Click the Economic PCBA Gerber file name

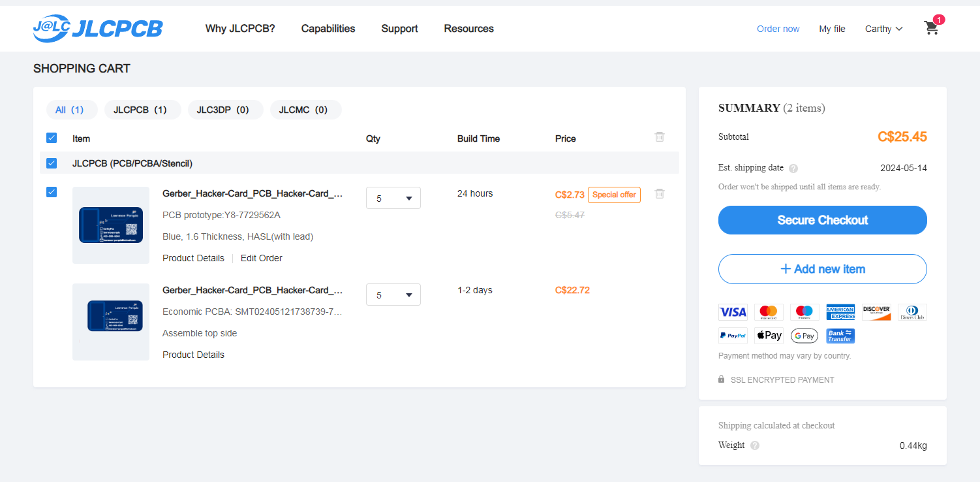pyautogui.click(x=253, y=290)
